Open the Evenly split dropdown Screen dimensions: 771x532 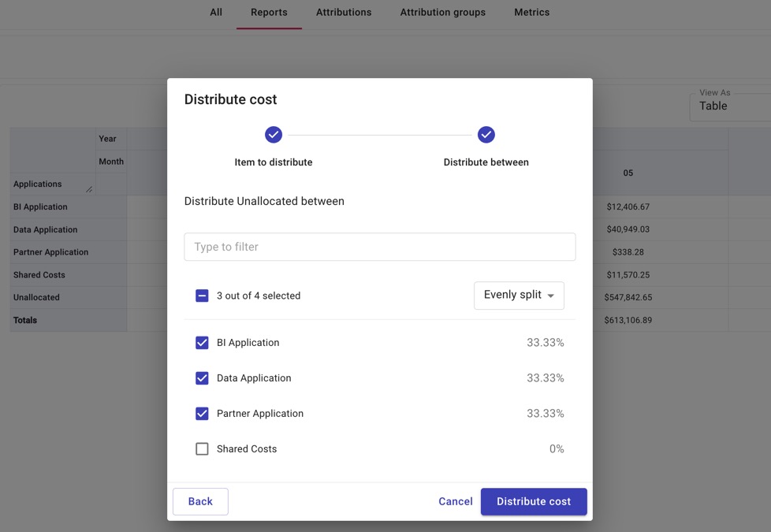coord(519,296)
